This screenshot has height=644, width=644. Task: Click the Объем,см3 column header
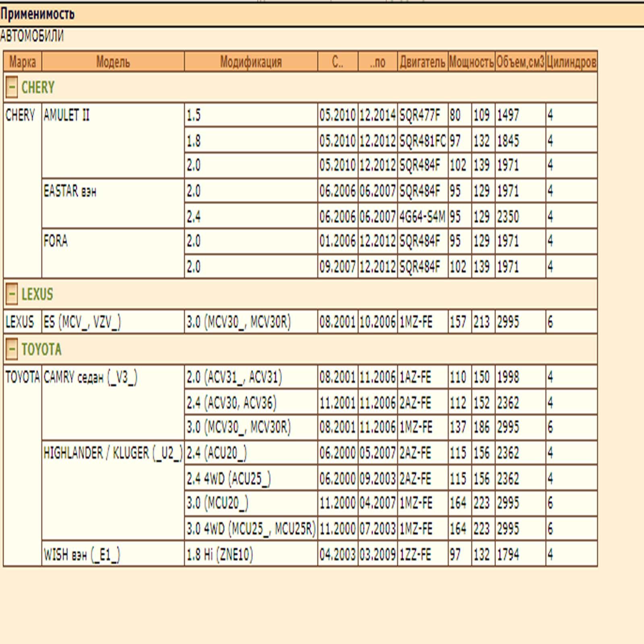(520, 62)
